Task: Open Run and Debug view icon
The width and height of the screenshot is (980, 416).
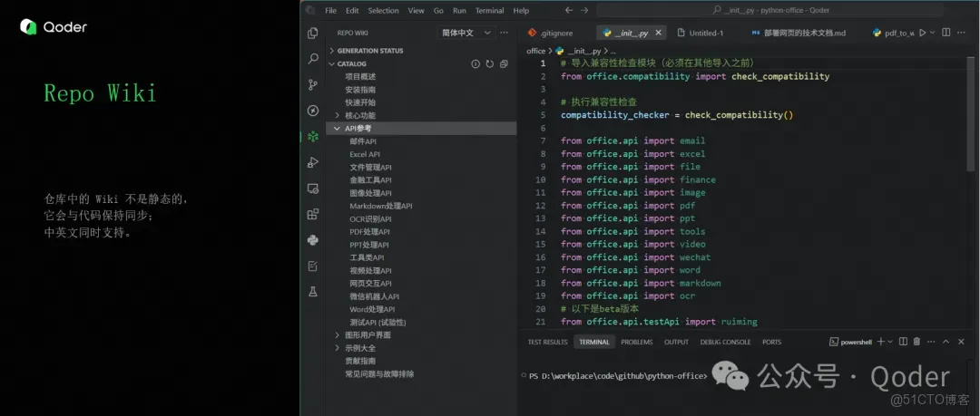Action: coord(313,162)
